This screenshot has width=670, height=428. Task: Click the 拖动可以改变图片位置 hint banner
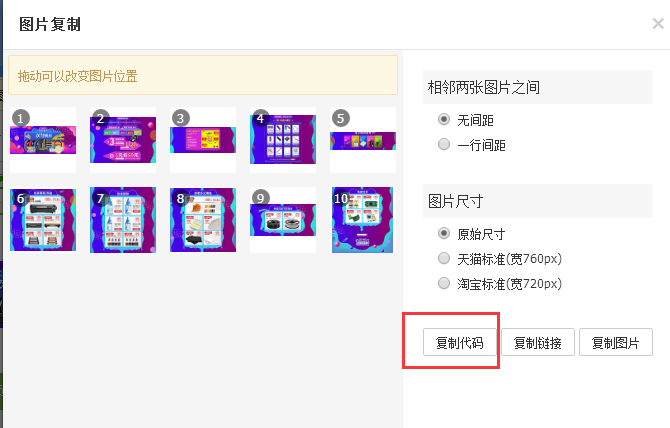click(x=203, y=75)
